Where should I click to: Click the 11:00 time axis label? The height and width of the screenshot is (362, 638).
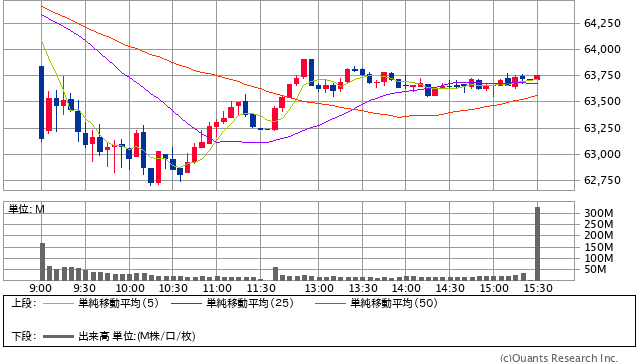point(217,288)
